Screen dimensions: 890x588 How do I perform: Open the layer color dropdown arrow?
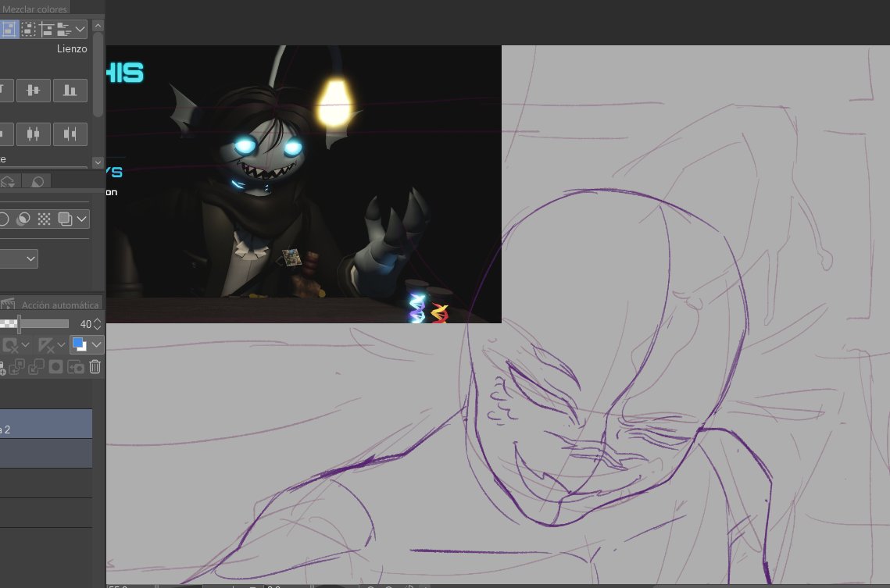coord(96,344)
